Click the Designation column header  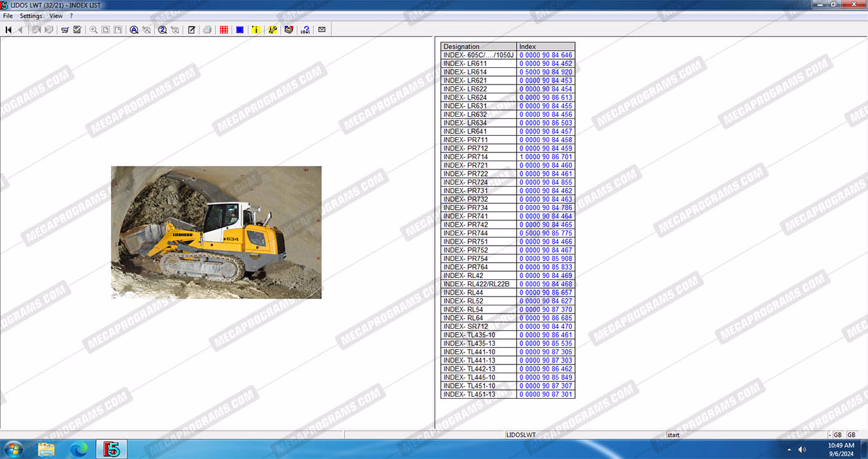(478, 46)
